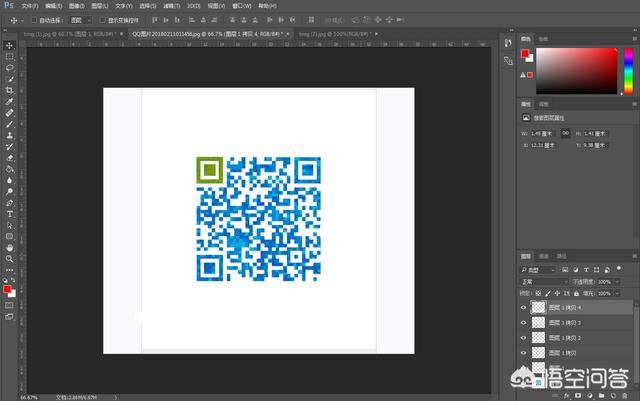Image resolution: width=640 pixels, height=401 pixels.
Task: Select the Crop tool
Action: point(9,90)
